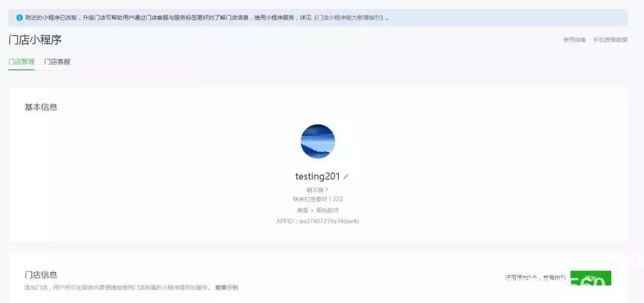This screenshot has width=644, height=303.
Task: Open the 查看指引 link
Action: pyautogui.click(x=554, y=277)
